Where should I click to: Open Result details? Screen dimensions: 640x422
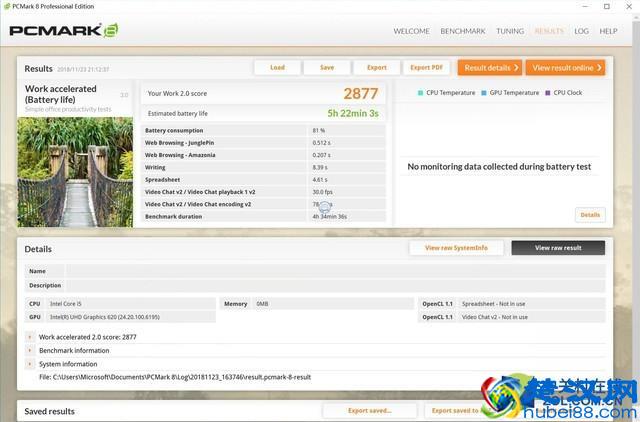[x=489, y=68]
